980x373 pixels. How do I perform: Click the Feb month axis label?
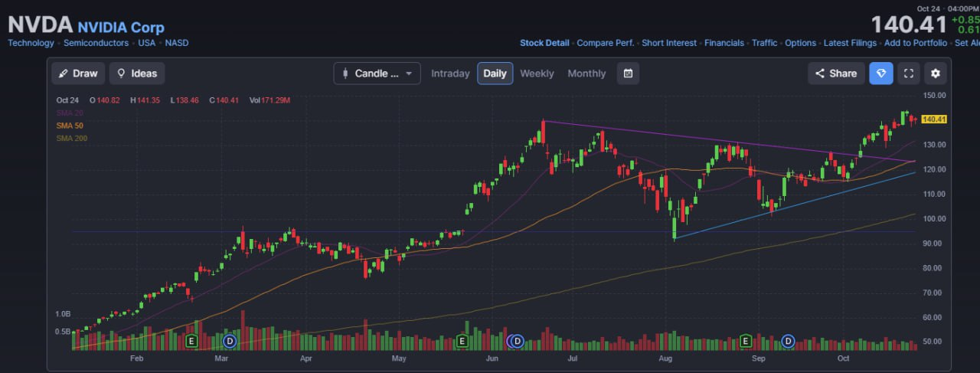coord(137,358)
